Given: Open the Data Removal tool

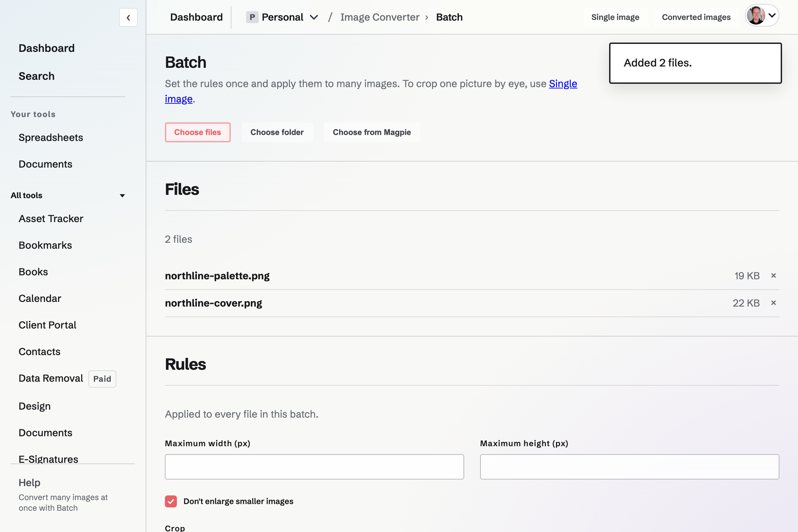Looking at the screenshot, I should click(x=51, y=378).
